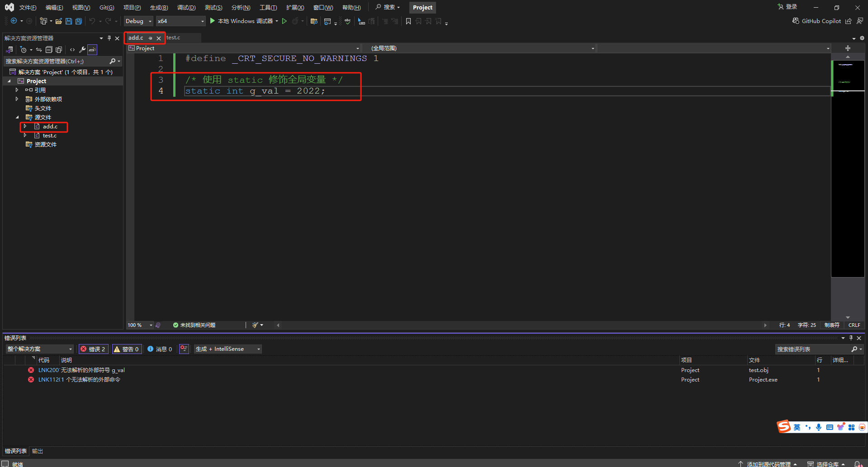Click the Solution Explorer search field
The width and height of the screenshot is (868, 467).
point(57,61)
